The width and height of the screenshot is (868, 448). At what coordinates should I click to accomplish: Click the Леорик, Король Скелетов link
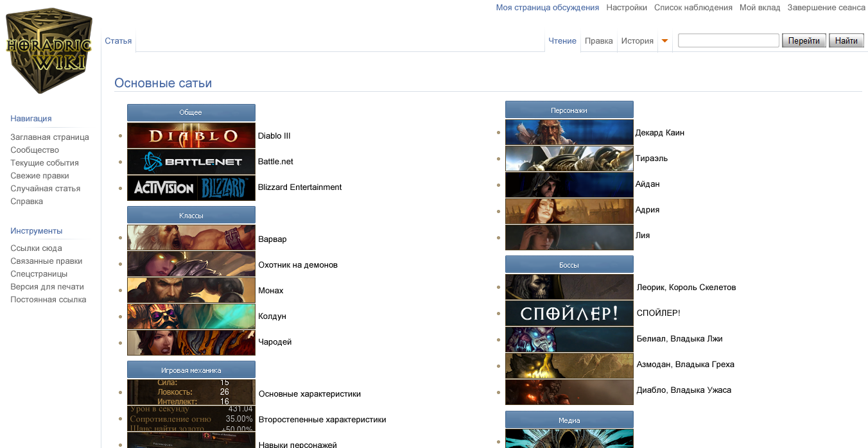click(686, 288)
